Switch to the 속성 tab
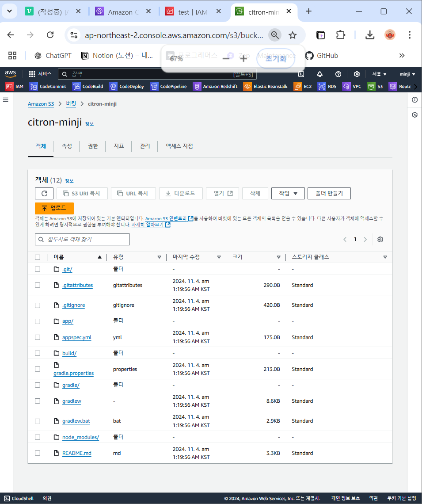Image resolution: width=422 pixels, height=504 pixels. pos(67,146)
